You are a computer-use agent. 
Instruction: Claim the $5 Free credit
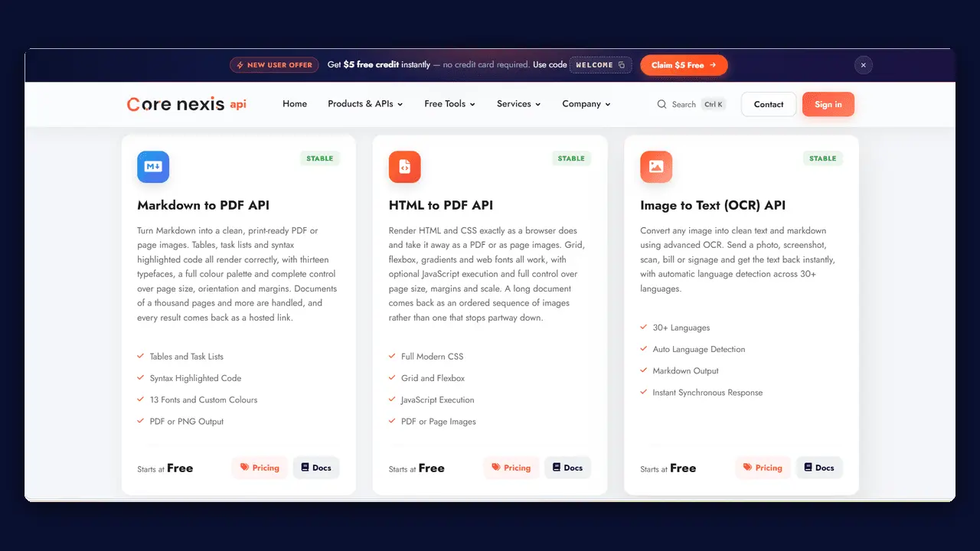(684, 65)
